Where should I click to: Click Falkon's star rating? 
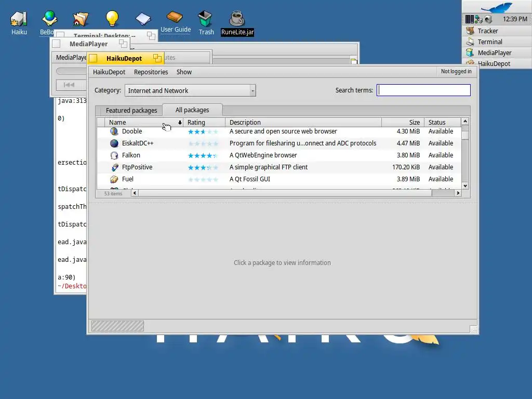(203, 156)
